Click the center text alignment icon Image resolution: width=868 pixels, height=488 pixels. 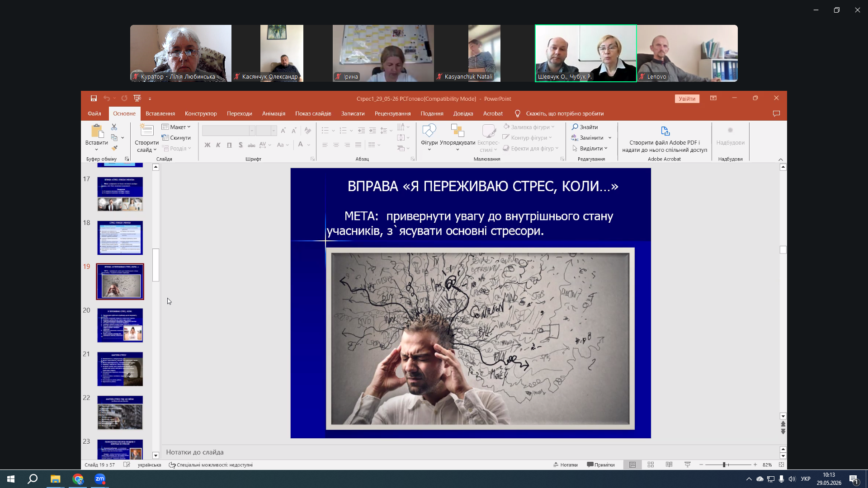click(336, 145)
